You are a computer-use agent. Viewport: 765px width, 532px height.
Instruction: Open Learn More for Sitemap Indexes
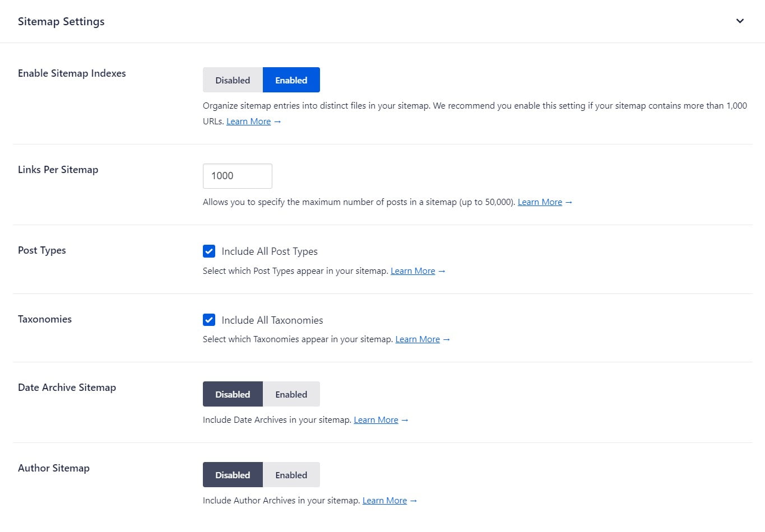click(248, 122)
